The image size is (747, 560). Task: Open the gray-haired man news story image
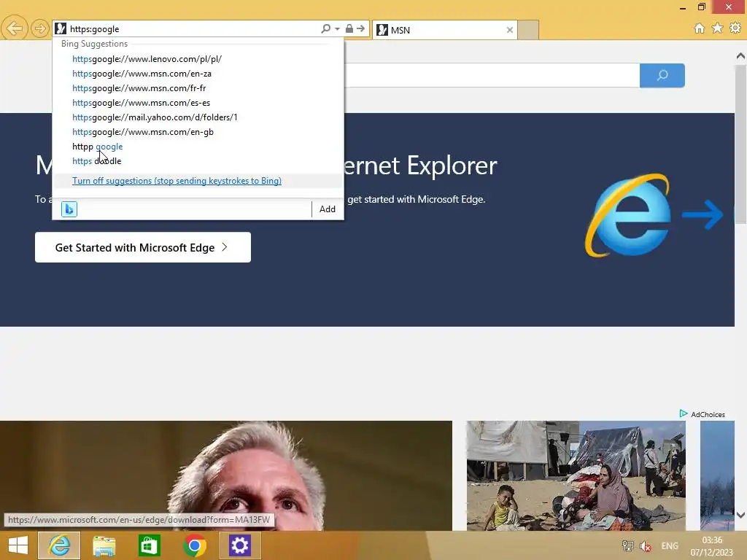(226, 475)
